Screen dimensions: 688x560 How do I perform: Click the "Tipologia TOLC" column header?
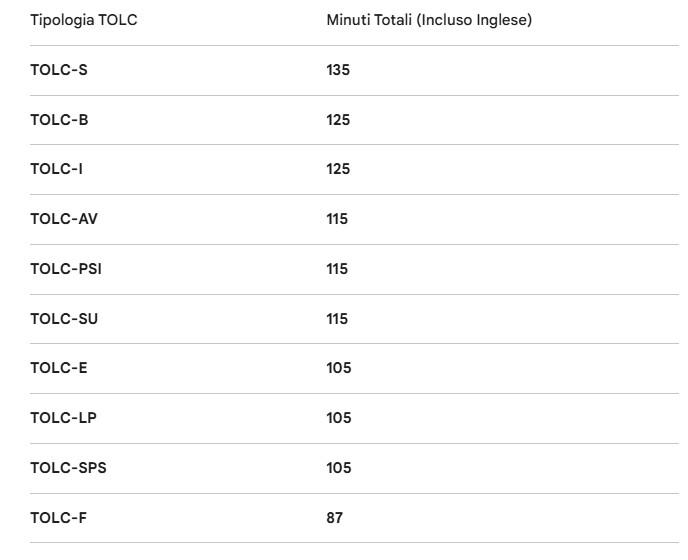coord(84,20)
